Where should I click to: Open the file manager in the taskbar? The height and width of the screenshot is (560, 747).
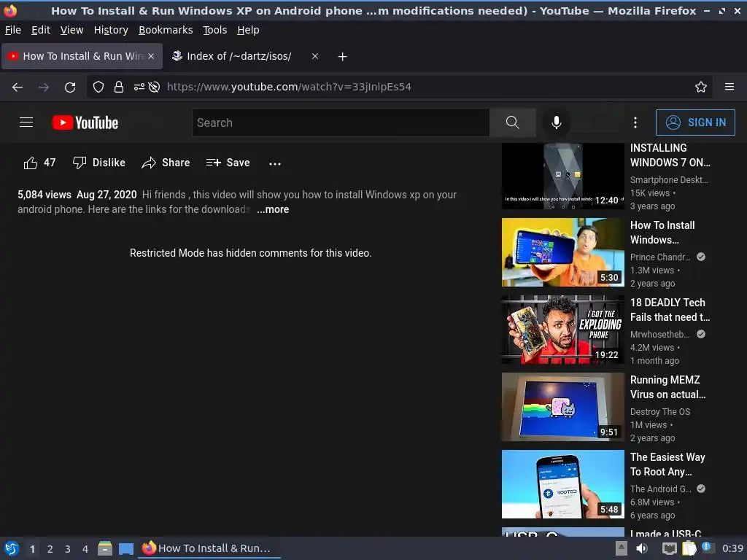[105, 548]
